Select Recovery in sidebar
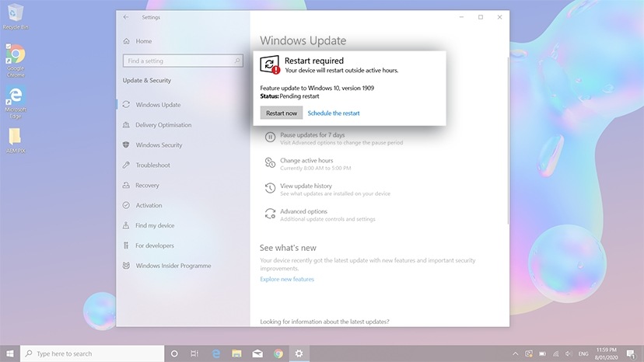 coord(147,185)
